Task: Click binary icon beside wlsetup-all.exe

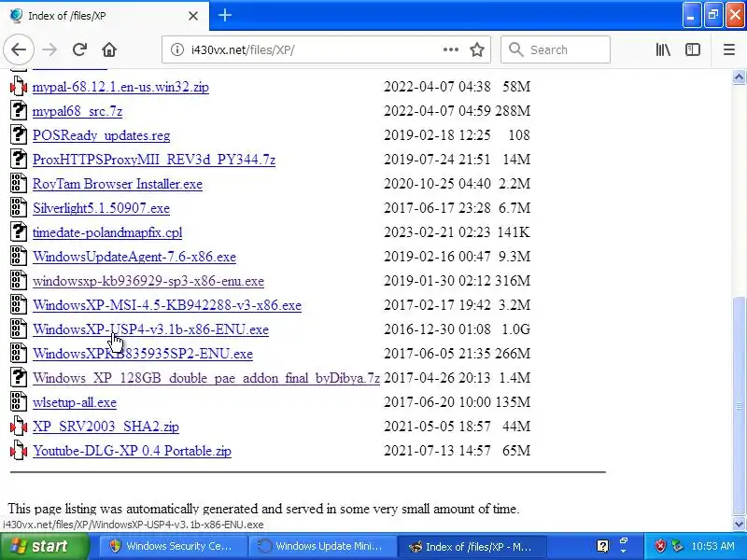Action: coord(19,402)
